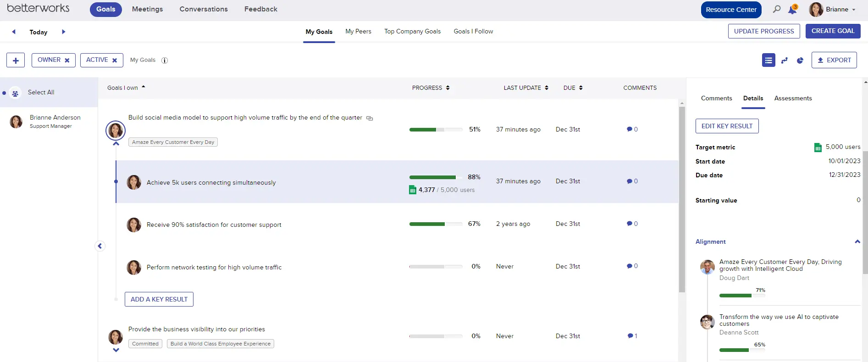This screenshot has width=868, height=362.
Task: Switch to list view icon
Action: tap(768, 60)
